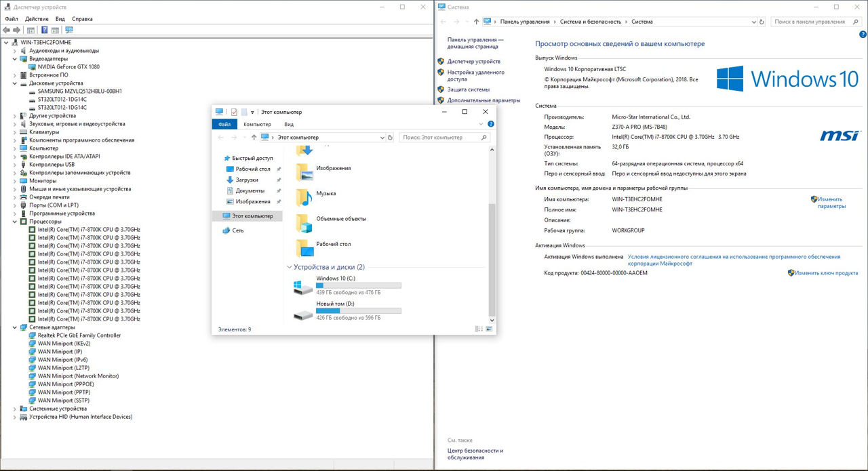Click the refresh button in Explorer address bar
This screenshot has height=471, width=868.
(x=390, y=138)
